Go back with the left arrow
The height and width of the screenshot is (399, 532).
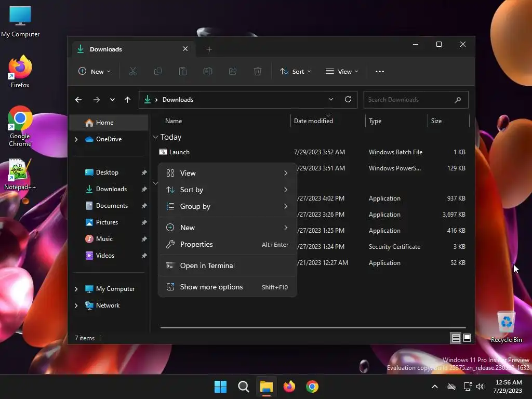click(78, 100)
